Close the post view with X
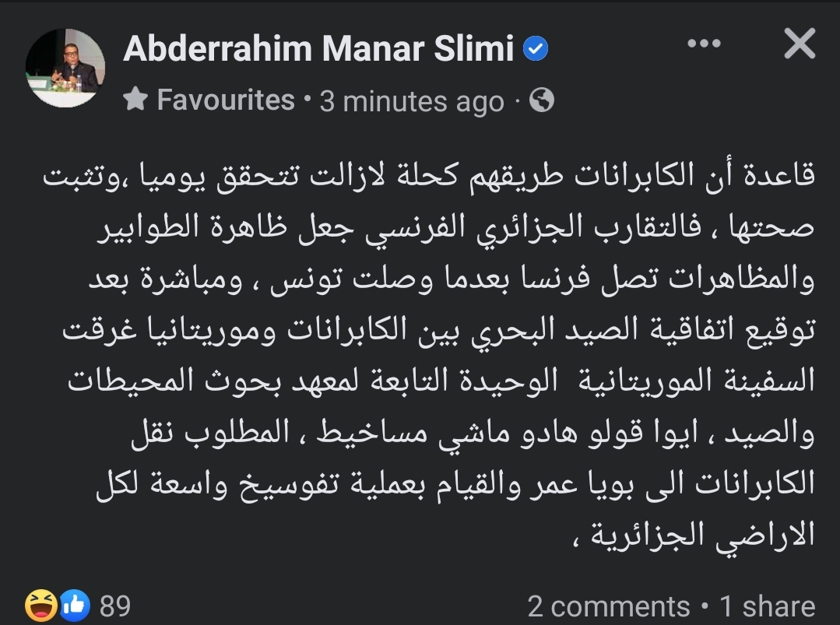Viewport: 840px width, 625px height. (x=799, y=45)
